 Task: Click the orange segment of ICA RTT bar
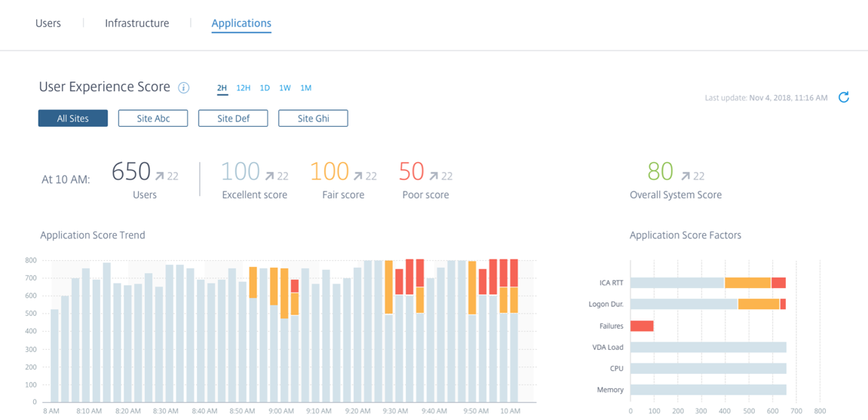(x=747, y=283)
